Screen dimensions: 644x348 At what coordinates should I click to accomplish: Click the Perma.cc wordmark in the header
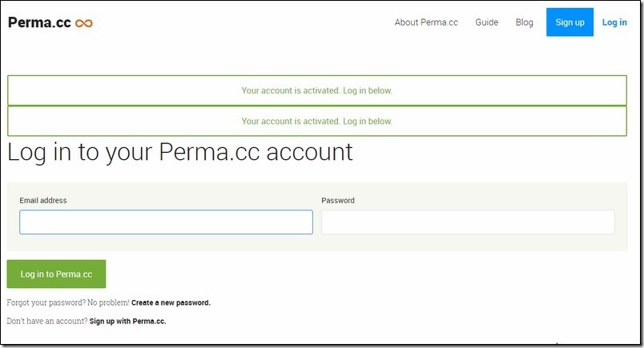[39, 22]
